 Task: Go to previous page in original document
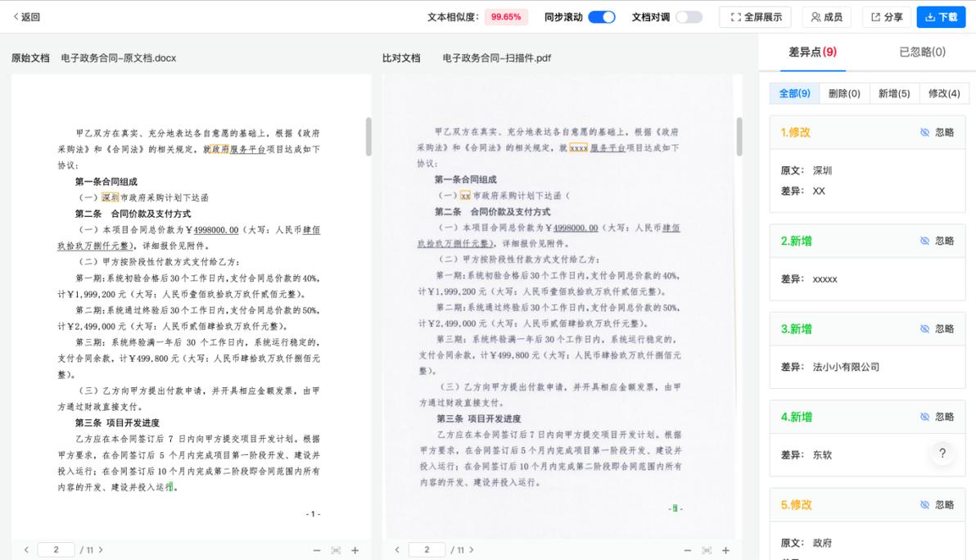tap(26, 550)
